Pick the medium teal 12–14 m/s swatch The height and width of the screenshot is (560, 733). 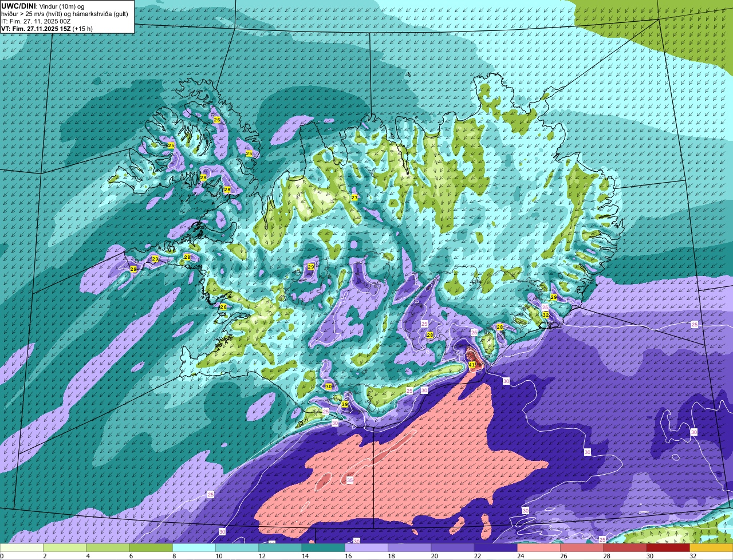[x=280, y=548]
